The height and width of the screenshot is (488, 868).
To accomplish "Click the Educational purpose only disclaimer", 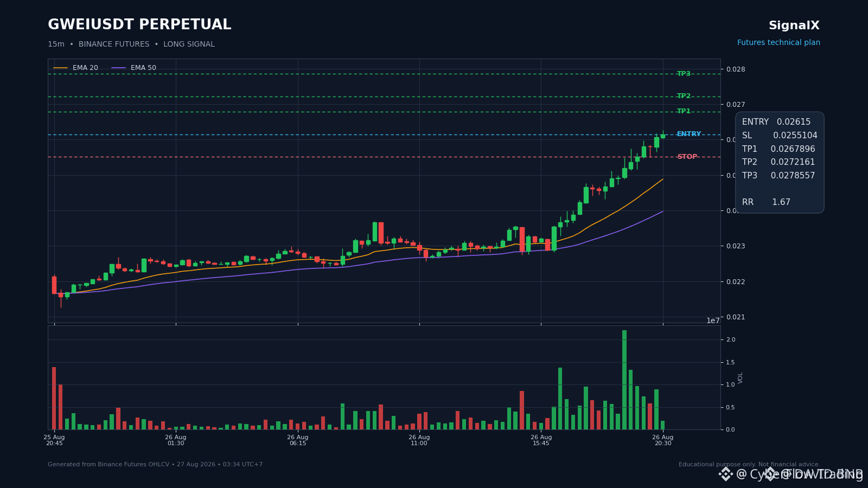I will [x=749, y=465].
